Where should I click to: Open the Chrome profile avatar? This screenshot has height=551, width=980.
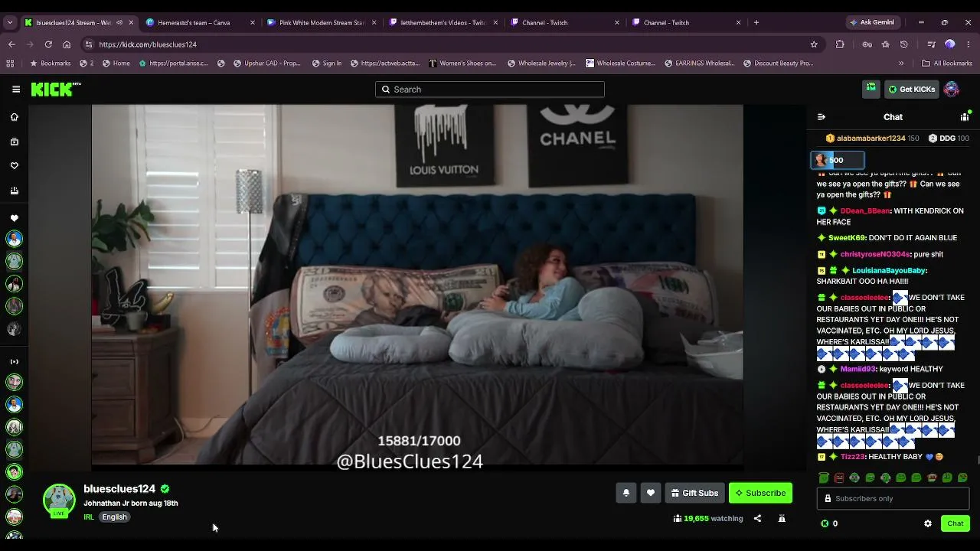click(x=950, y=44)
